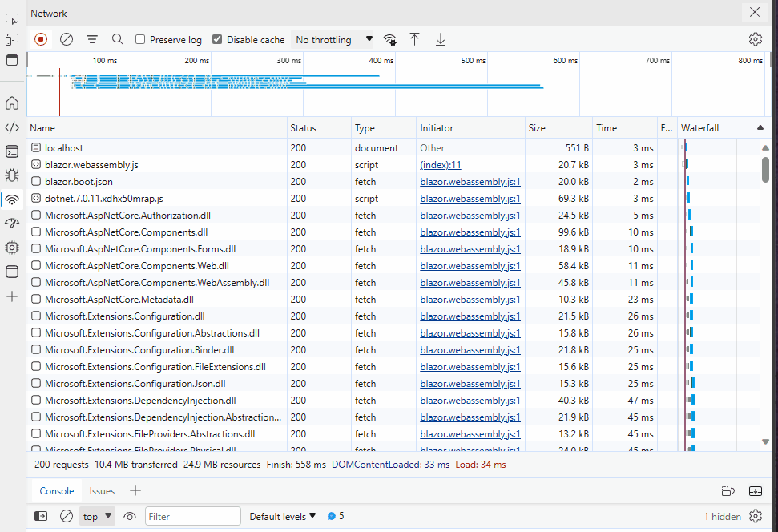The image size is (778, 532).
Task: Switch to the Issues tab
Action: pyautogui.click(x=102, y=490)
